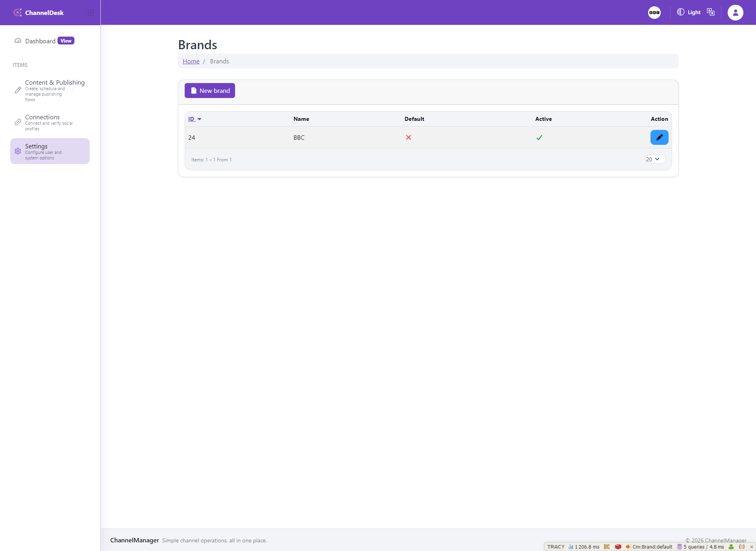Open Tracy user identity panel

pyautogui.click(x=731, y=547)
